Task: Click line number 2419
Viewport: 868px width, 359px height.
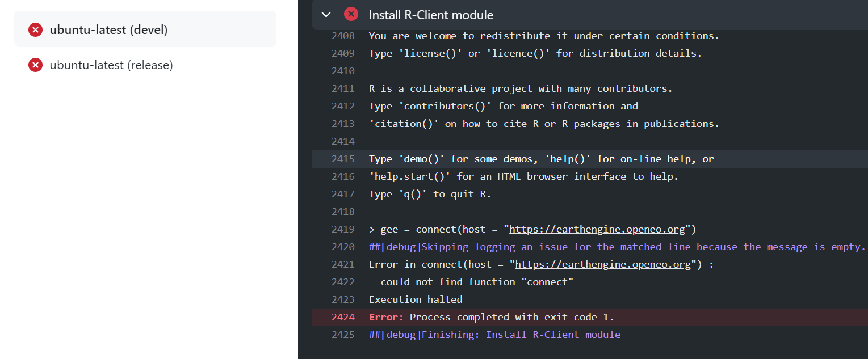Action: (343, 229)
